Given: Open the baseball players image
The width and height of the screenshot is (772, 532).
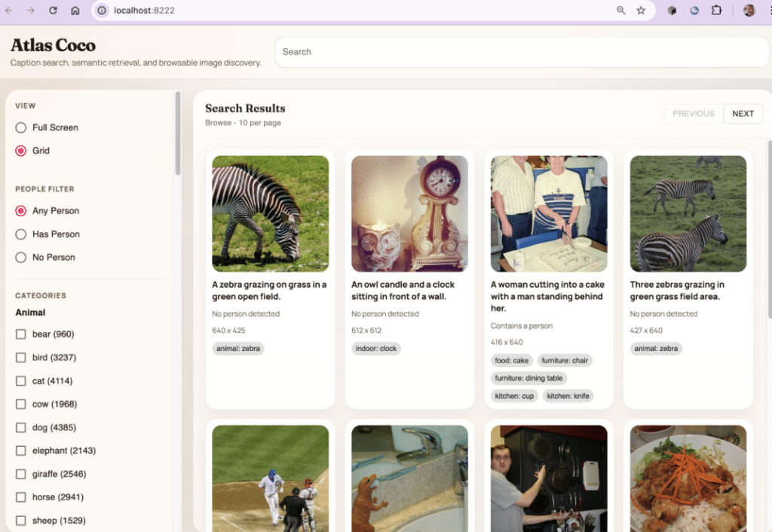Looking at the screenshot, I should (271, 478).
